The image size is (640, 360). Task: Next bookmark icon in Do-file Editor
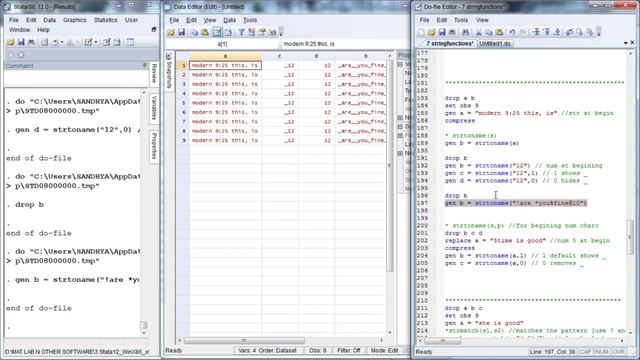coord(557,32)
